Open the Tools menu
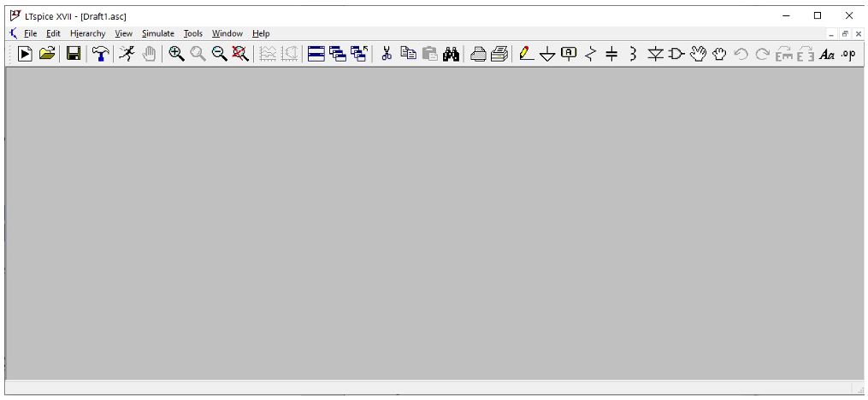Viewport: 868px width, 400px height. (x=192, y=33)
